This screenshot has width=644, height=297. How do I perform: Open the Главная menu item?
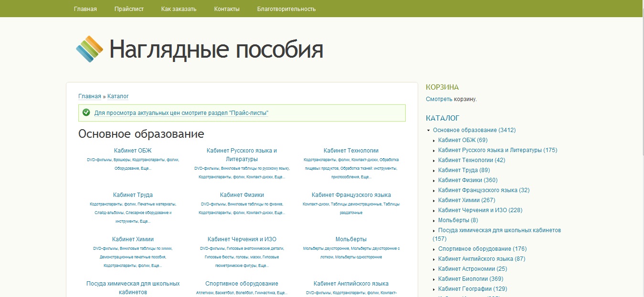click(85, 9)
